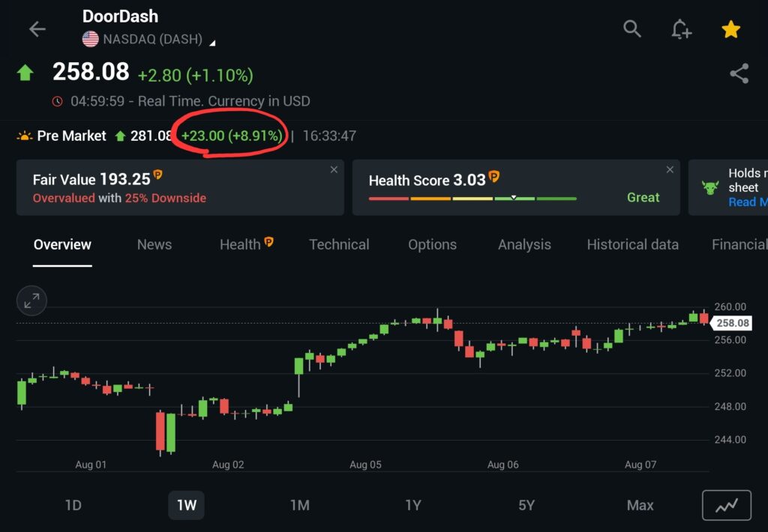Select the 1D chart range
768x532 pixels.
click(73, 505)
